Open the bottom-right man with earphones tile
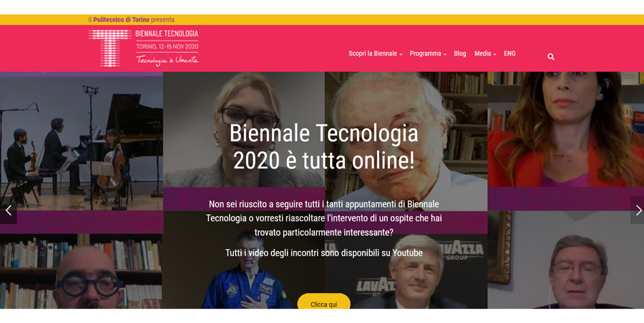Screen dimensions: 644x323 (x=565, y=260)
